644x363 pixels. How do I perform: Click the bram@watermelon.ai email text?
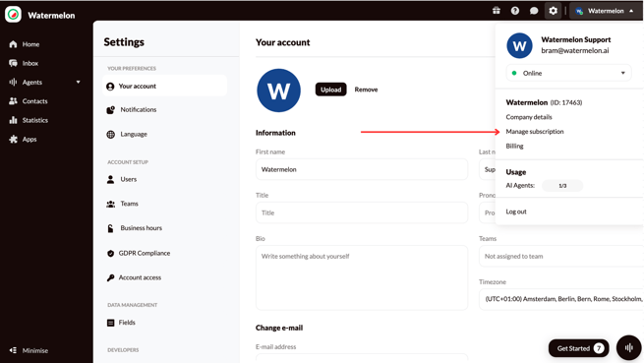(x=574, y=50)
